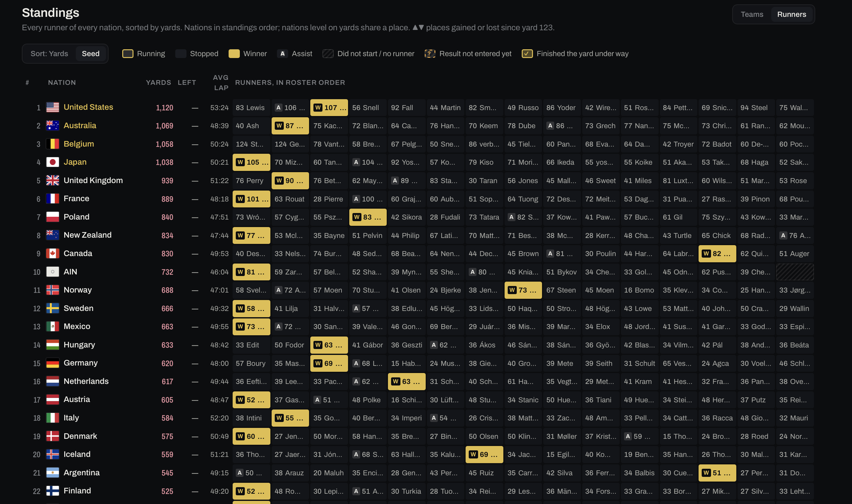
Task: Click the France flag icon
Action: coord(53,199)
